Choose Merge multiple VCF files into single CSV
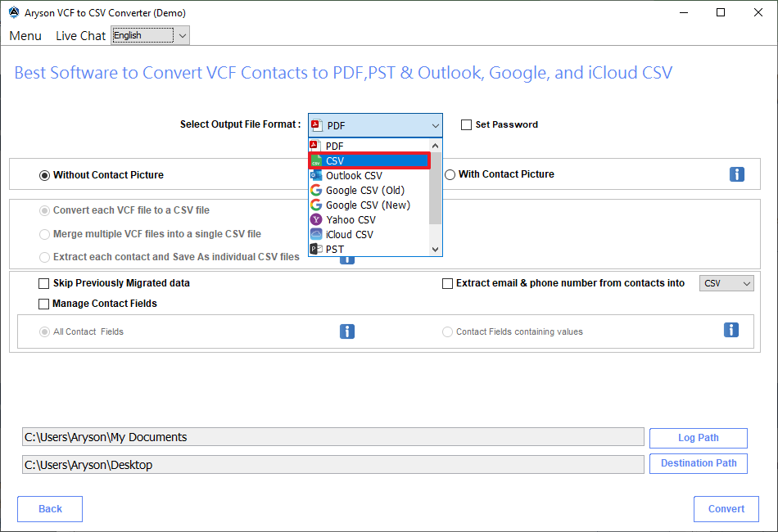Viewport: 778px width, 532px height. pos(45,234)
